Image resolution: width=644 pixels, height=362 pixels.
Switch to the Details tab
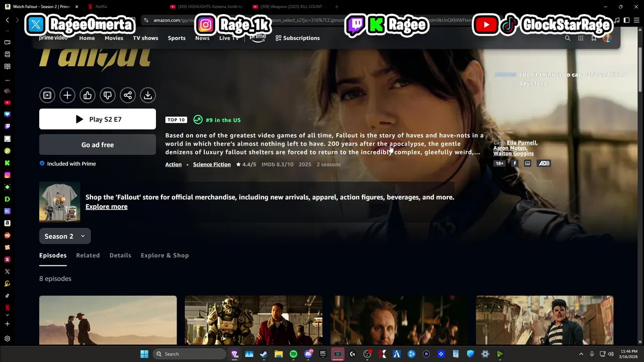tap(120, 255)
